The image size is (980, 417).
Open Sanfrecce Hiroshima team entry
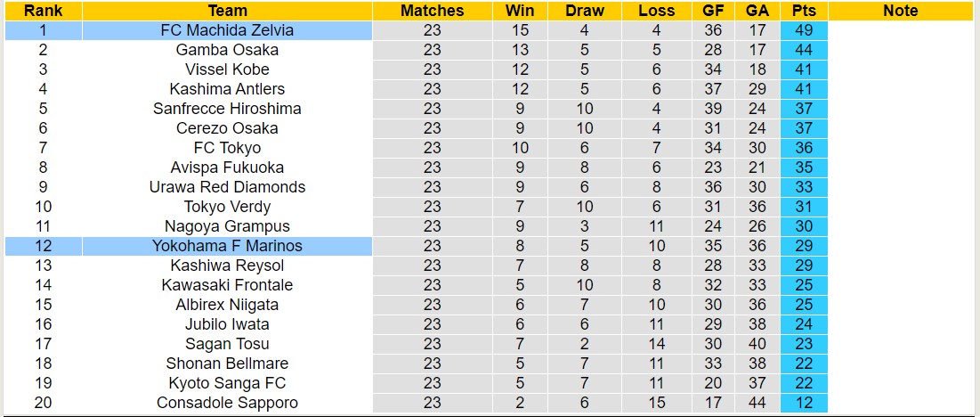point(227,109)
